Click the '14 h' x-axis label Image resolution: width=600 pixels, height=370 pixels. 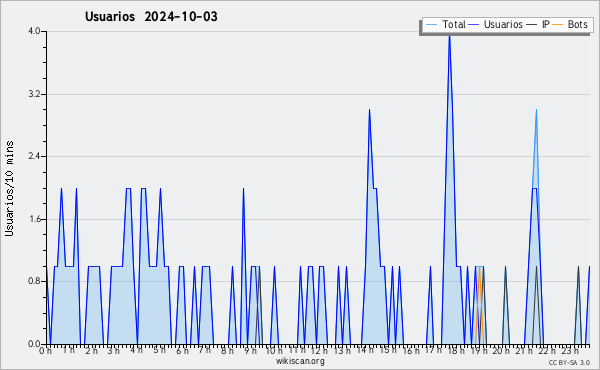(365, 350)
